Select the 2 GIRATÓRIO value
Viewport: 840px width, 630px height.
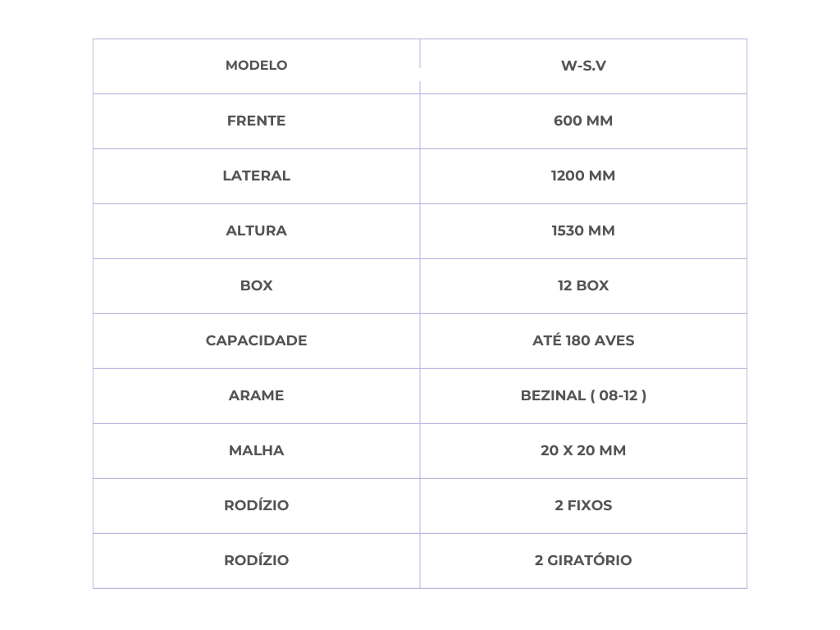pos(583,560)
